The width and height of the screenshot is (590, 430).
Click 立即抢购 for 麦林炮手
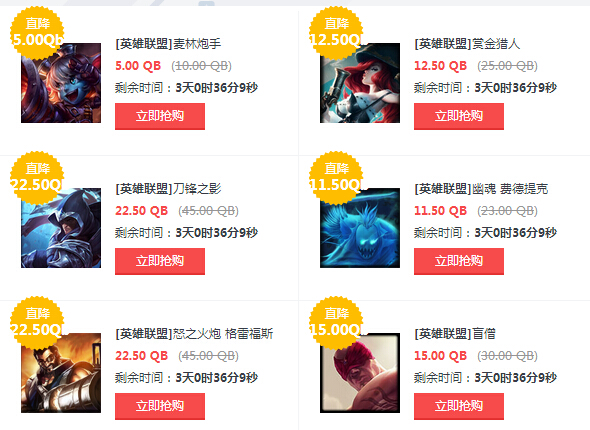(x=160, y=116)
